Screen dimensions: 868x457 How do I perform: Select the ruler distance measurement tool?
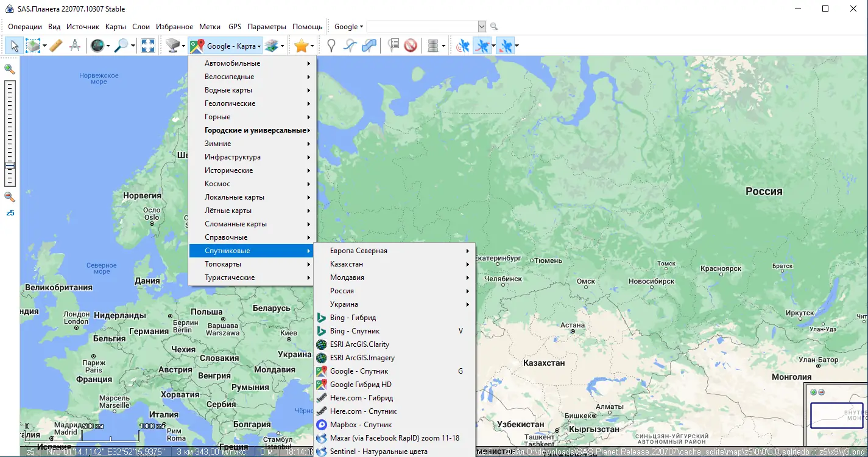point(56,46)
